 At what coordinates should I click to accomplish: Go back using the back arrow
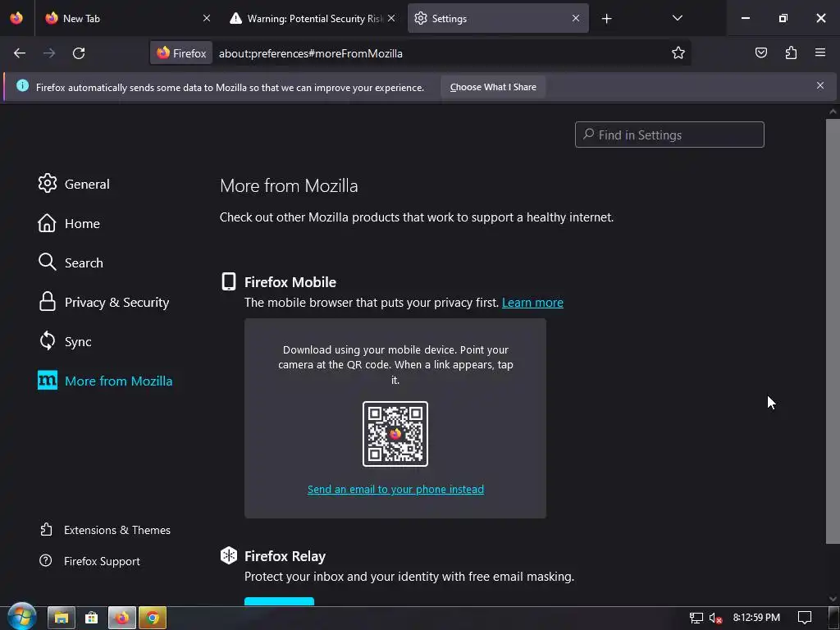point(20,53)
